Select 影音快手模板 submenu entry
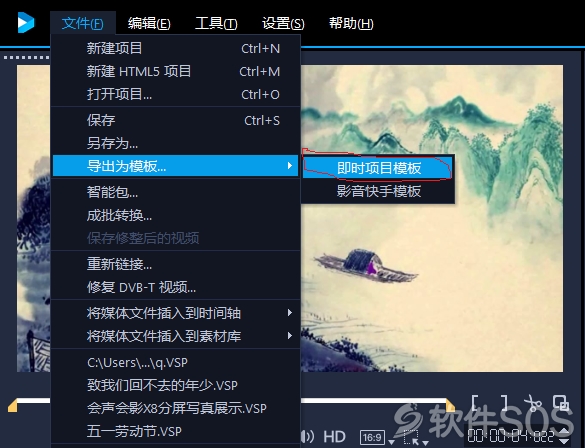The image size is (585, 448). 378,191
